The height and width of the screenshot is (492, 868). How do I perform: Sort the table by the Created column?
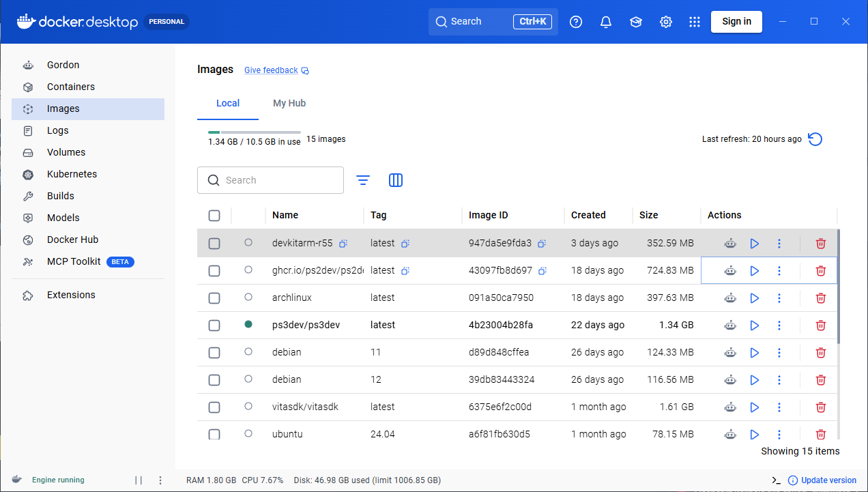[x=588, y=215]
